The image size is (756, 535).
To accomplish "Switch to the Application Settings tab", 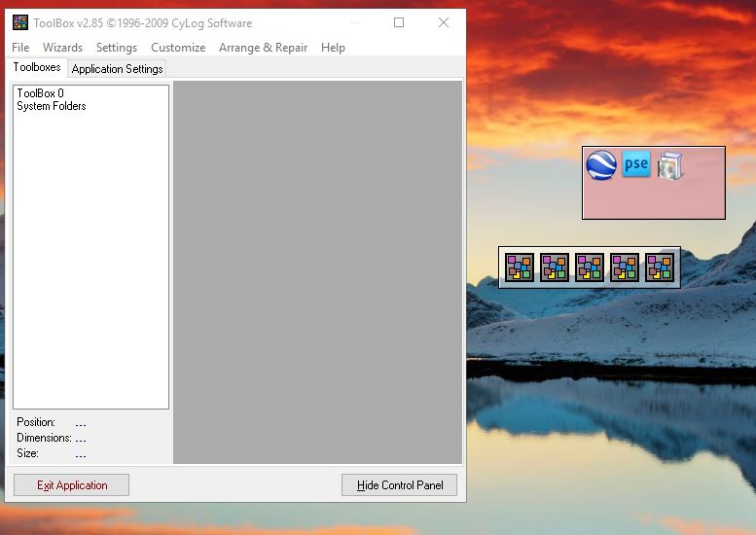I will (117, 69).
